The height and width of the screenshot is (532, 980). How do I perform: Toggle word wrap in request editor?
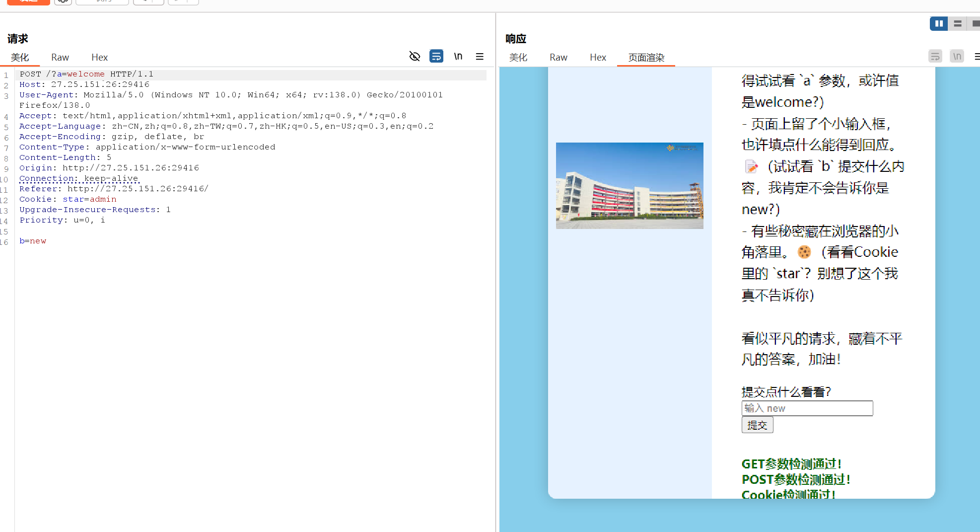[x=436, y=57]
